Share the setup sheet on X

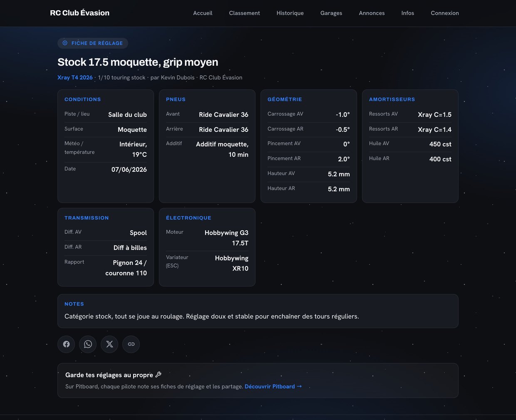[109, 344]
